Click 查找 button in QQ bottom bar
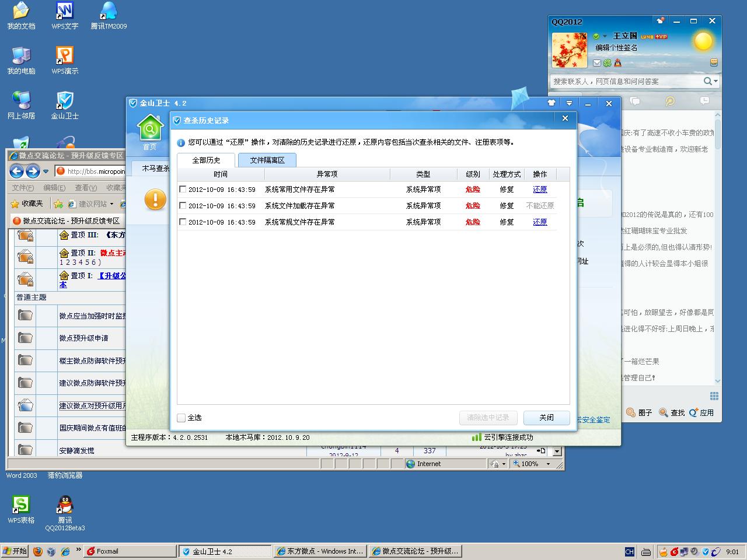This screenshot has height=560, width=747. click(x=672, y=412)
